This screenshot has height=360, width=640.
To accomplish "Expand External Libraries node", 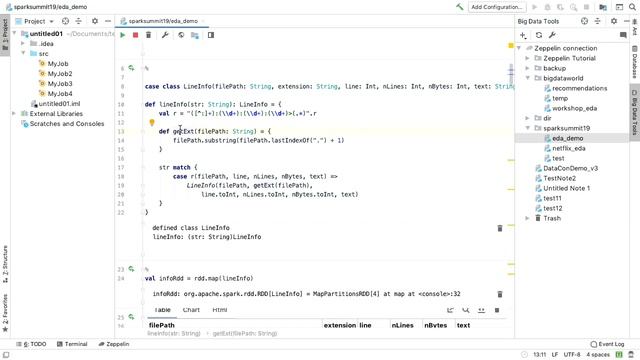I will click(x=15, y=113).
